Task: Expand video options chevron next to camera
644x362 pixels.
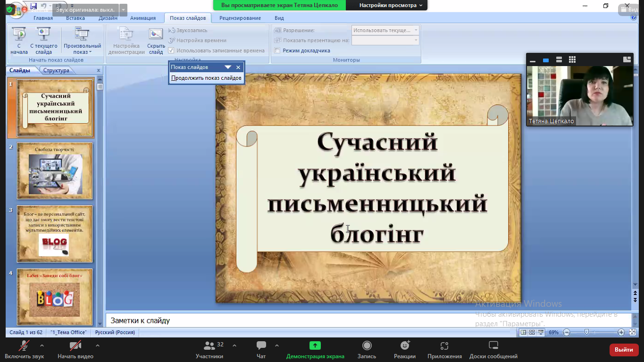Action: (98, 345)
